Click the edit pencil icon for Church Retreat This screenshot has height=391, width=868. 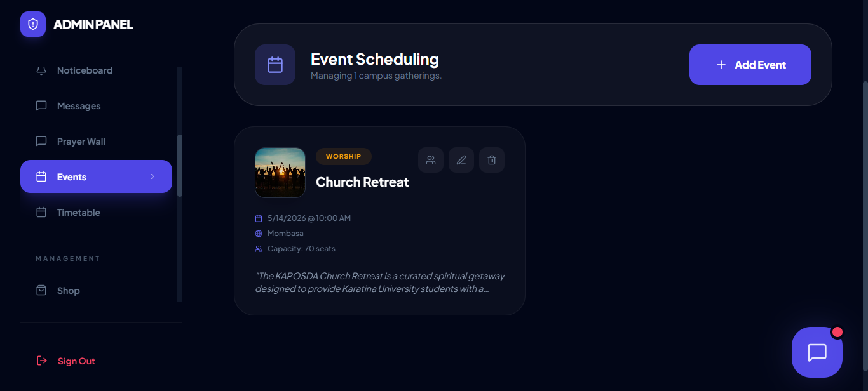[x=461, y=160]
